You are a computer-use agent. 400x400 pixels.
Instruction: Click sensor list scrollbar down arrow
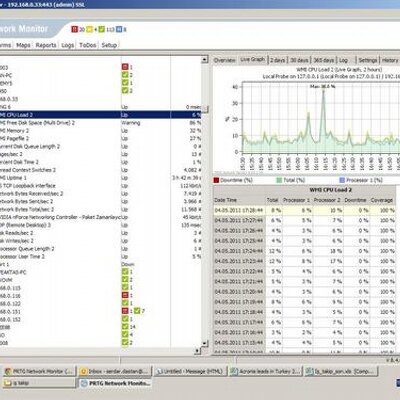[205, 343]
